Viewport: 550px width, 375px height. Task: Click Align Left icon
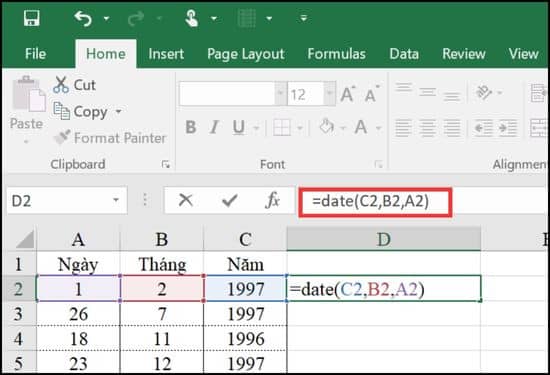point(403,128)
